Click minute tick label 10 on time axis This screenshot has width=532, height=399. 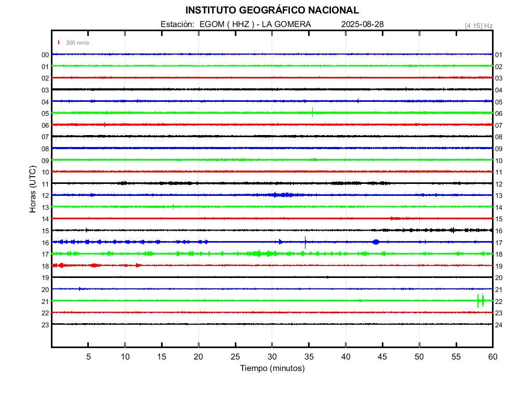125,356
